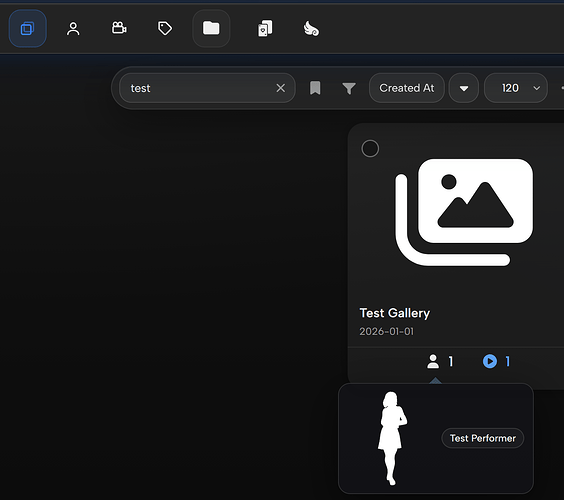Open the Created At sort dropdown
Screen dimensions: 564x500
point(407,88)
